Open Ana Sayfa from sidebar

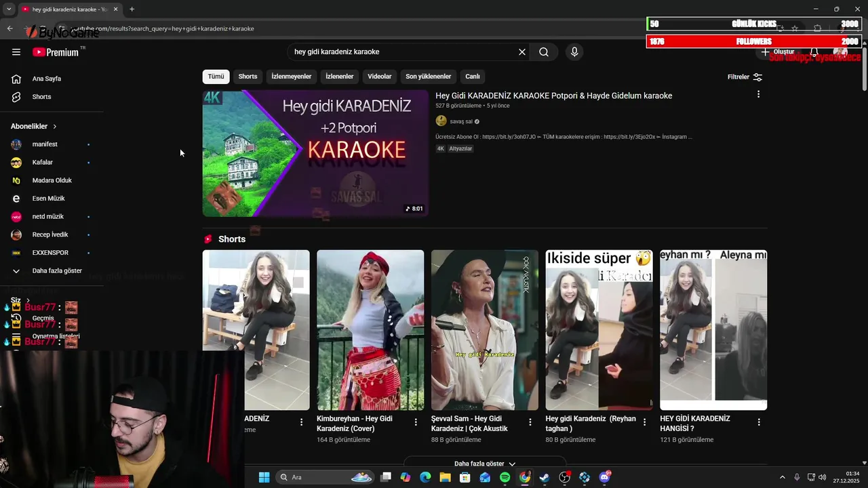click(x=47, y=79)
